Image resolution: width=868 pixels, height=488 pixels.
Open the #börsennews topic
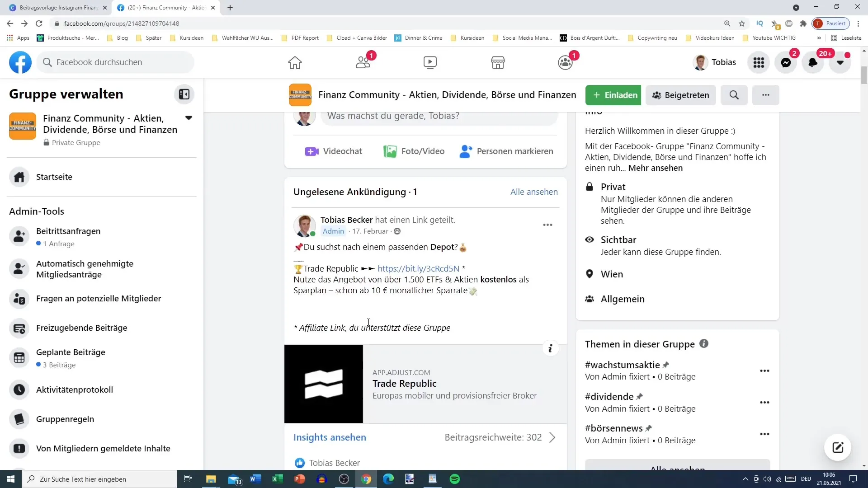pyautogui.click(x=613, y=428)
